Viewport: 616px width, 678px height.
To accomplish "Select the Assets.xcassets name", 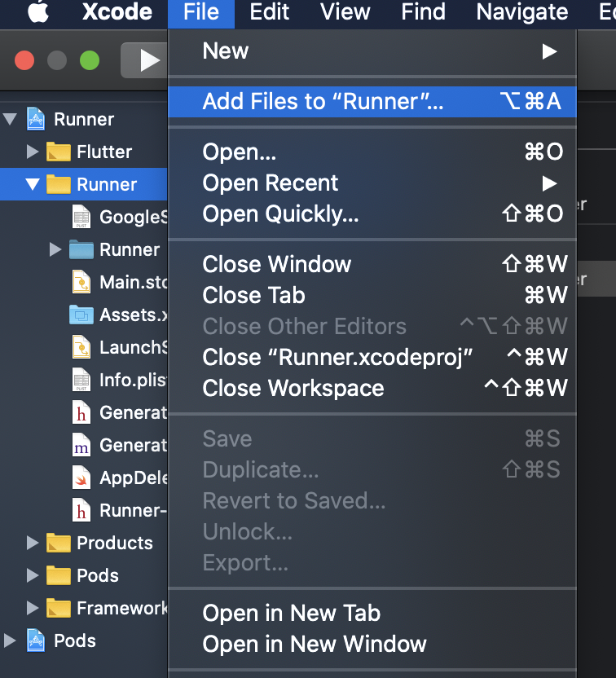I will click(133, 315).
